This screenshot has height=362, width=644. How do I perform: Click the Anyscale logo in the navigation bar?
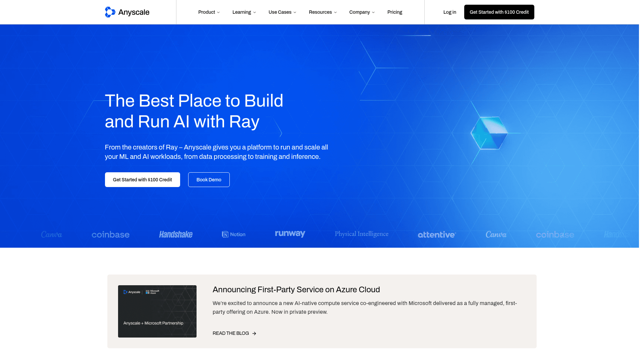click(x=127, y=12)
